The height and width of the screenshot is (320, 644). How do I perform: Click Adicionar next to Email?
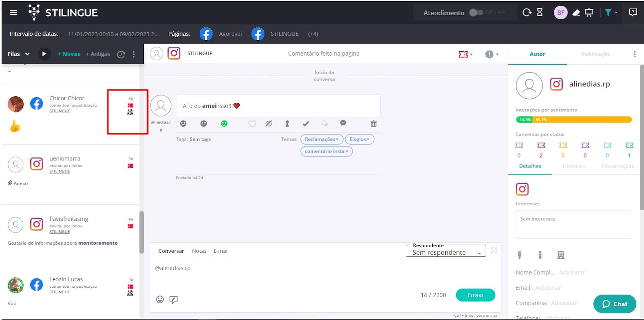(548, 288)
